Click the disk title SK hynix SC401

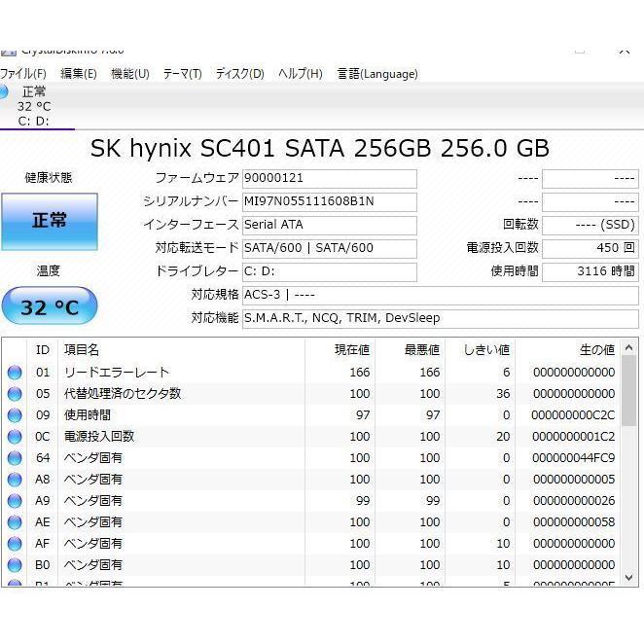[319, 148]
